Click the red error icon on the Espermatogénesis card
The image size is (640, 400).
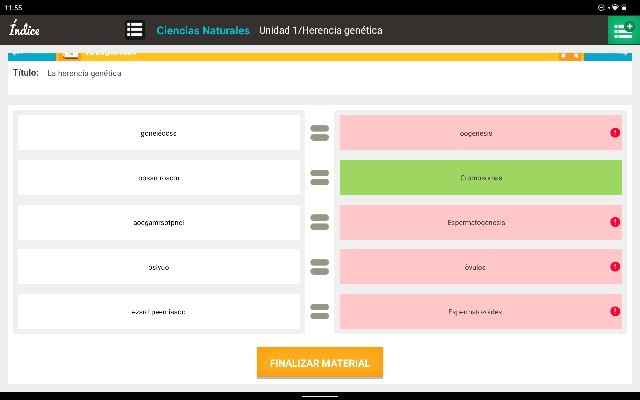[x=614, y=222]
